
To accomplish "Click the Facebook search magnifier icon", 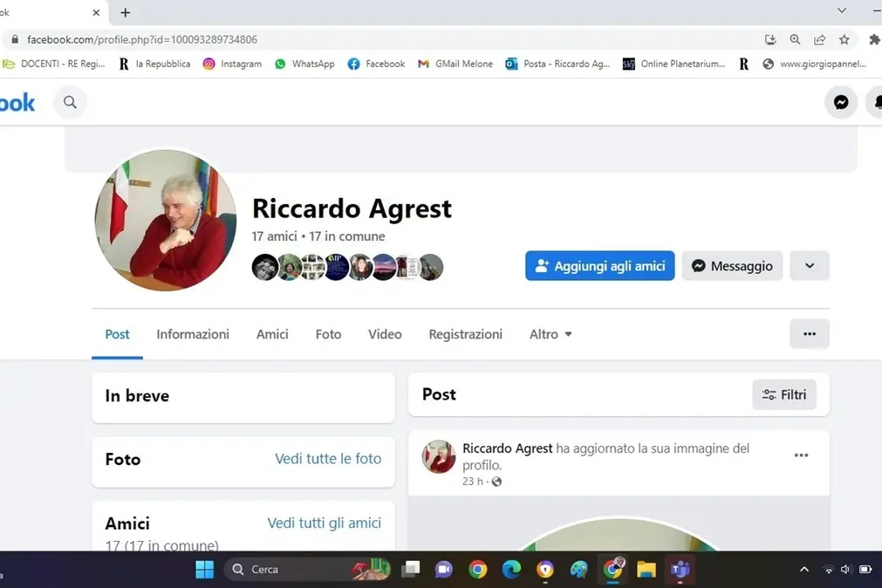I will click(x=70, y=102).
